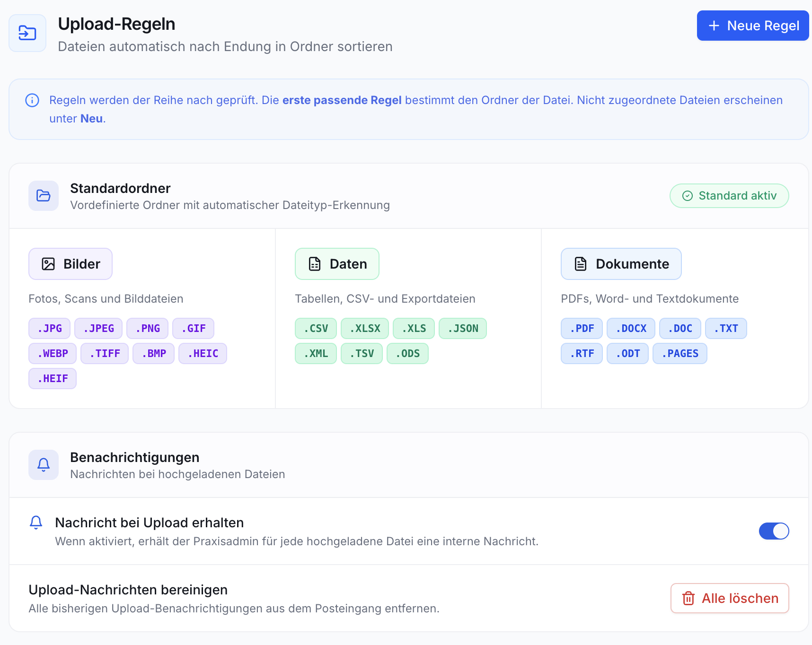Screen dimensions: 812x645
Task: Click the .PAGES extension tag
Action: pyautogui.click(x=680, y=353)
